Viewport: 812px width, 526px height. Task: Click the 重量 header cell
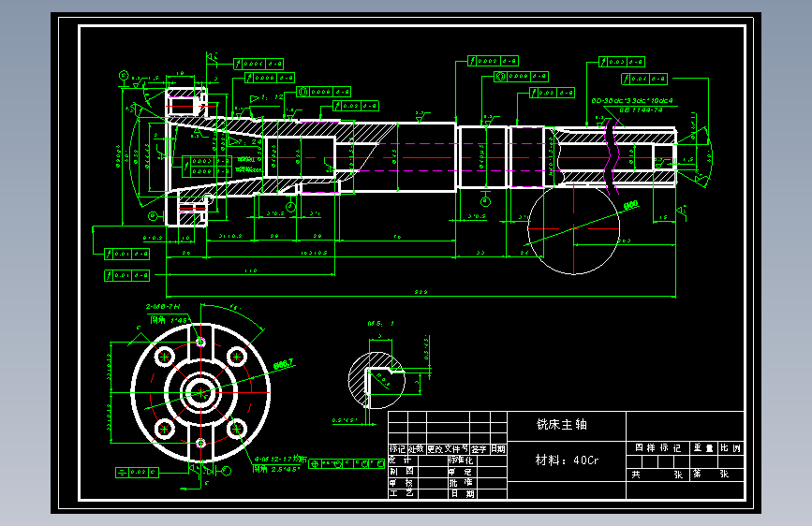pos(703,447)
